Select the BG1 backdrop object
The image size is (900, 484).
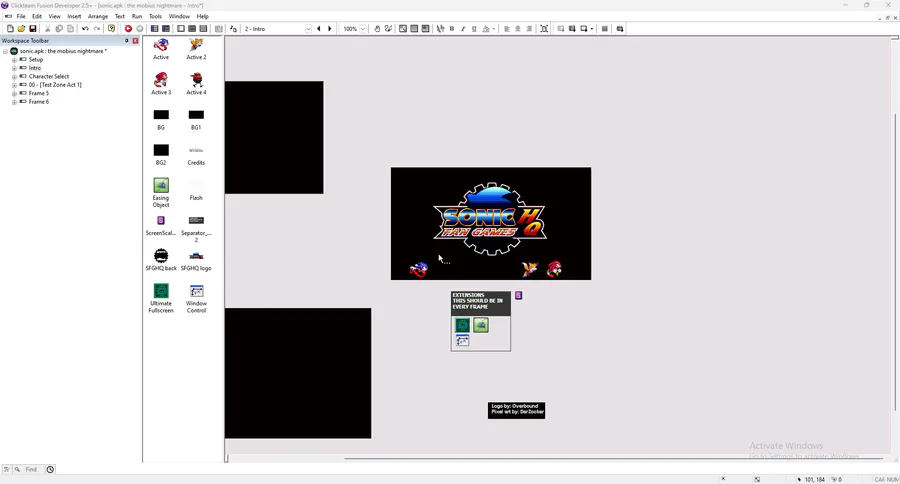[196, 115]
